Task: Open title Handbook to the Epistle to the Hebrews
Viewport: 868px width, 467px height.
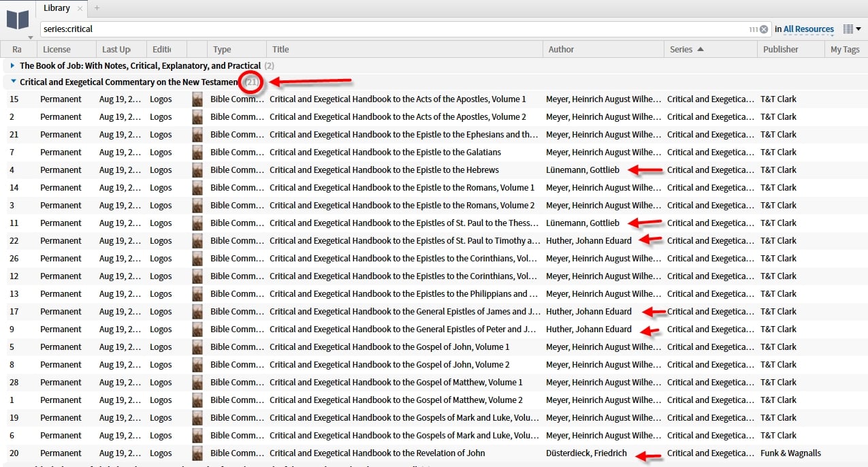Action: point(384,170)
